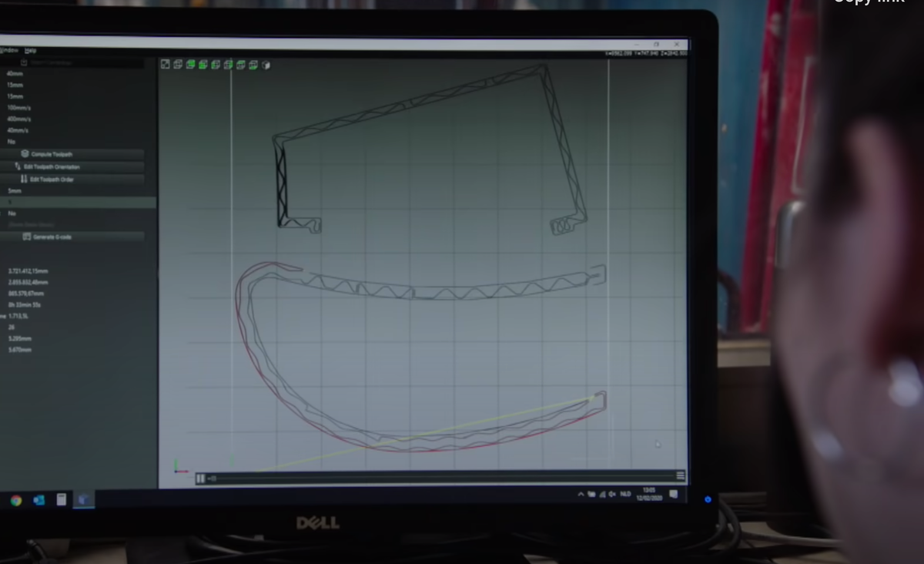Screen dimensions: 924x564
Task: Click the first green cube view icon
Action: click(190, 64)
